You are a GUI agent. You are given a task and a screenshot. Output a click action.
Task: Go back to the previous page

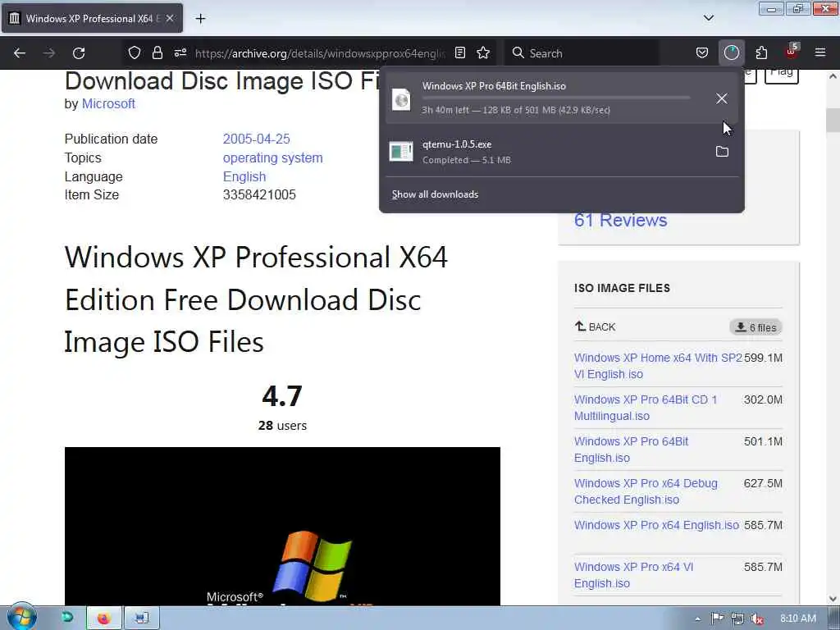click(20, 53)
